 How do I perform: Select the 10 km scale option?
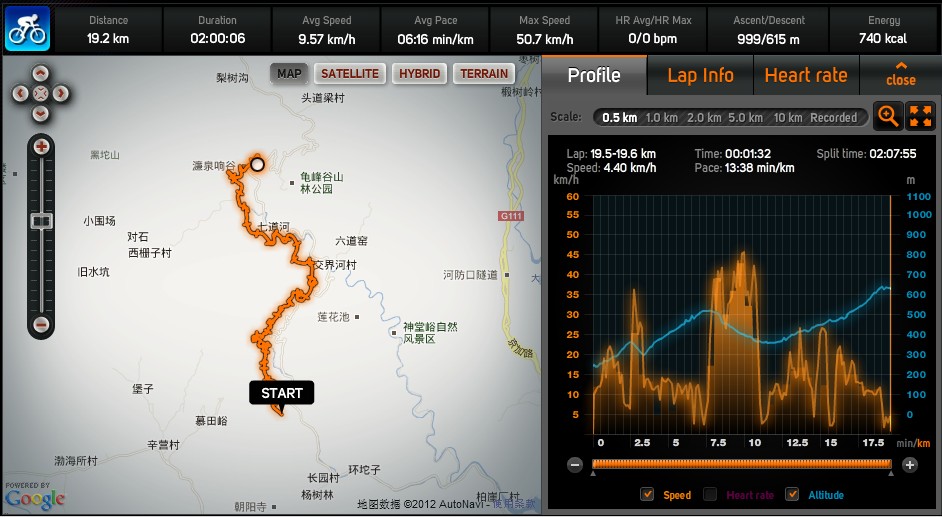pos(787,117)
